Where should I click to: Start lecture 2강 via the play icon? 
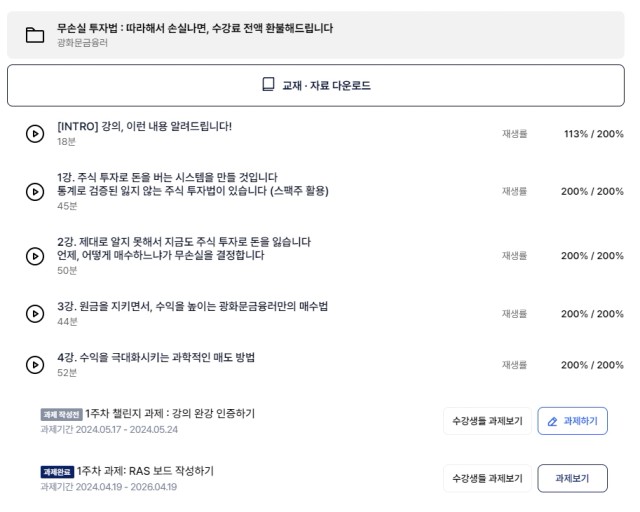35,256
